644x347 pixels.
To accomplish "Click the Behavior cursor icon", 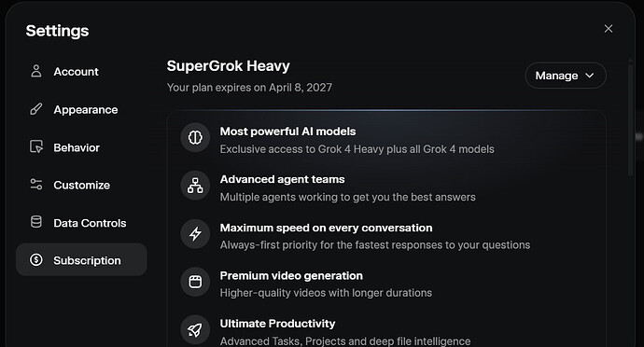I will (x=36, y=147).
